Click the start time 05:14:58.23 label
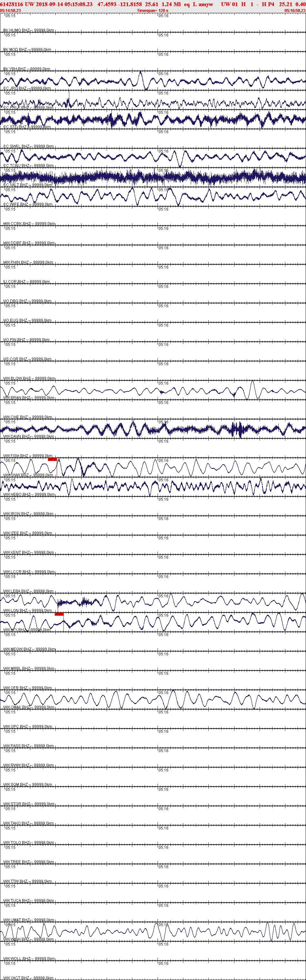 point(11,11)
